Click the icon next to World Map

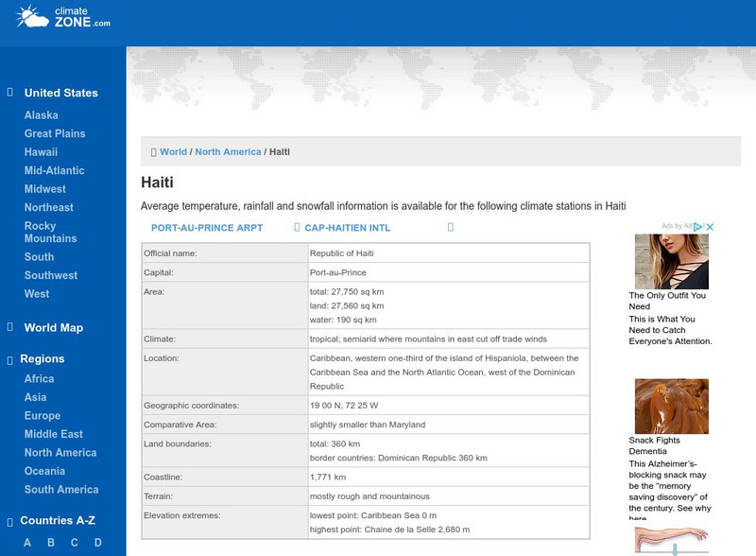[x=10, y=327]
